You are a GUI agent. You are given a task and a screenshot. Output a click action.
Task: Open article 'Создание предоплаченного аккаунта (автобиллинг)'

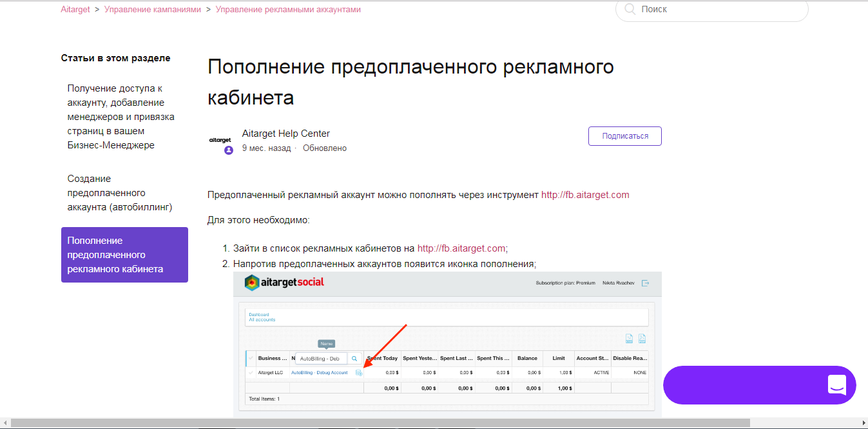tap(120, 193)
